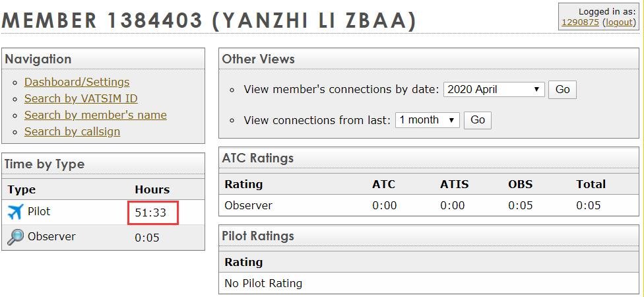
Task: Click the Member 1384403 page heading
Action: (x=209, y=20)
